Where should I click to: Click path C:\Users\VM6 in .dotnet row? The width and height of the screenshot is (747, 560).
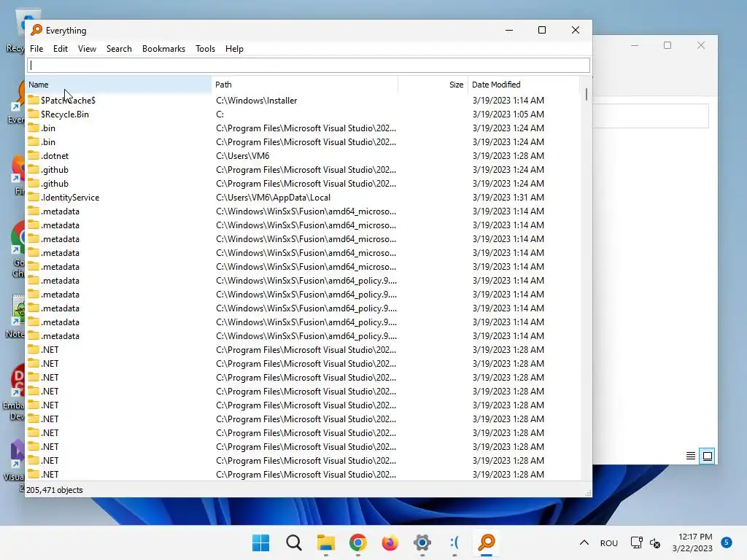tap(242, 156)
